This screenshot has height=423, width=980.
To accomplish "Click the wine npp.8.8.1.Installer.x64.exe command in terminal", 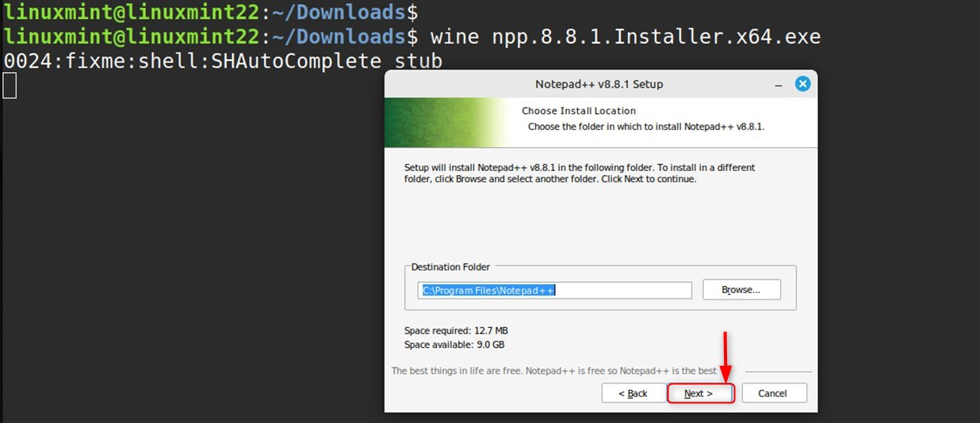I will 626,36.
